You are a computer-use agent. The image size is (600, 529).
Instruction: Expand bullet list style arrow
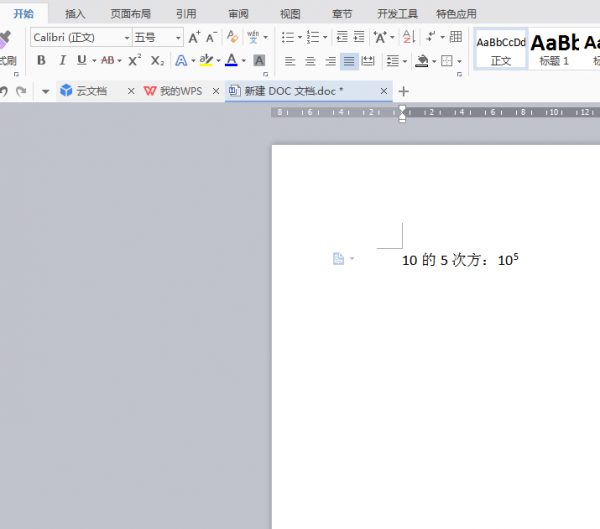(x=300, y=38)
